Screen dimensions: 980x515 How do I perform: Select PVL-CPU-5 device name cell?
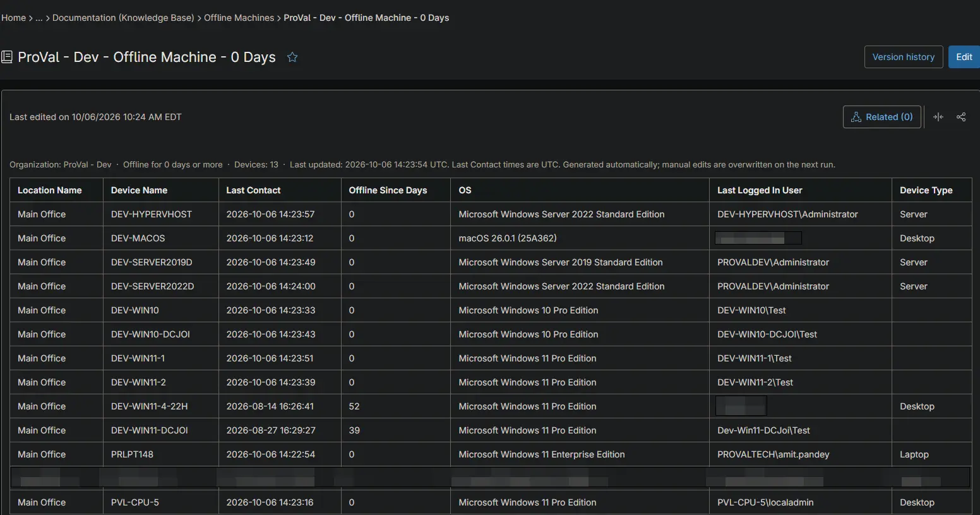point(161,502)
